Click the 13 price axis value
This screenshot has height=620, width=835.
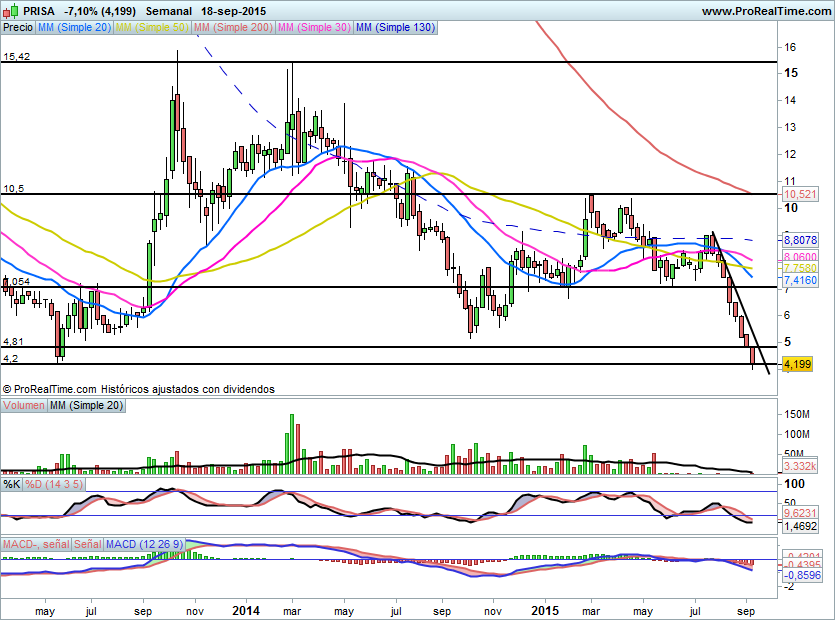click(790, 127)
